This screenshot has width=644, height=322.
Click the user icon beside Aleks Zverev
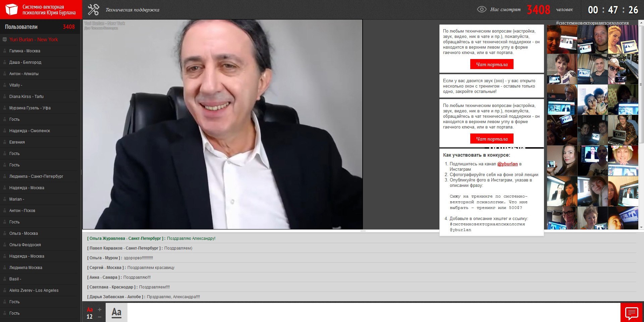tap(5, 290)
